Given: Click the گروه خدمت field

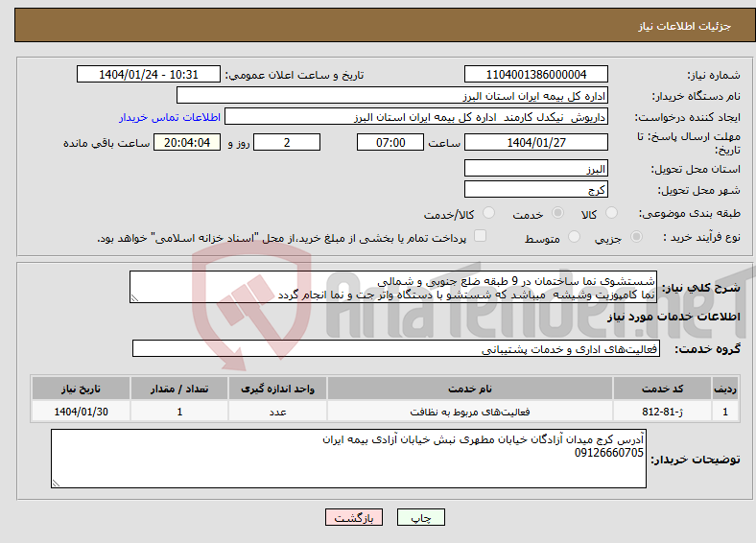Looking at the screenshot, I should (396, 348).
